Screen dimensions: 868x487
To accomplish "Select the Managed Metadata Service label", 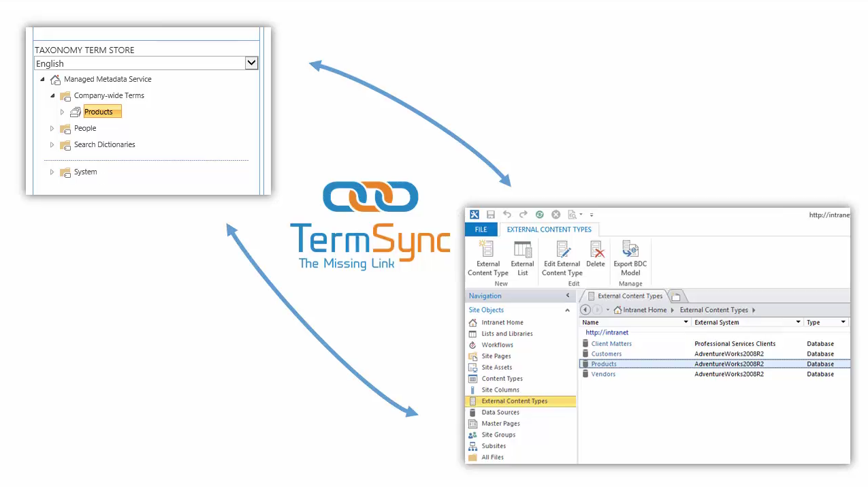I will [108, 79].
